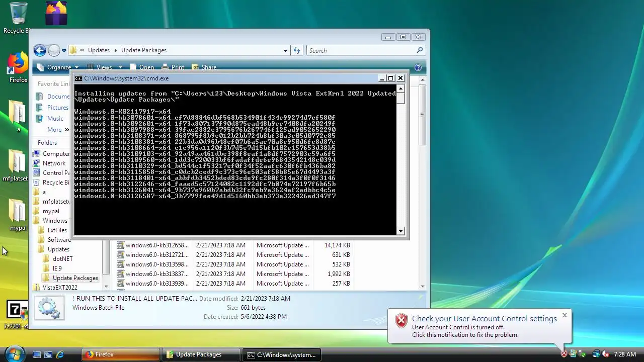The height and width of the screenshot is (362, 644).
Task: Click the muted volume tray icon
Action: tap(606, 354)
